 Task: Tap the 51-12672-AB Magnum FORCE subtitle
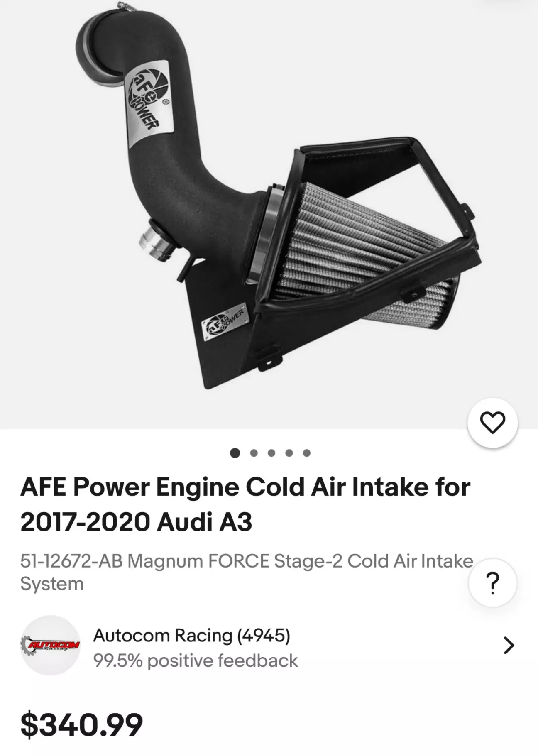pyautogui.click(x=247, y=572)
